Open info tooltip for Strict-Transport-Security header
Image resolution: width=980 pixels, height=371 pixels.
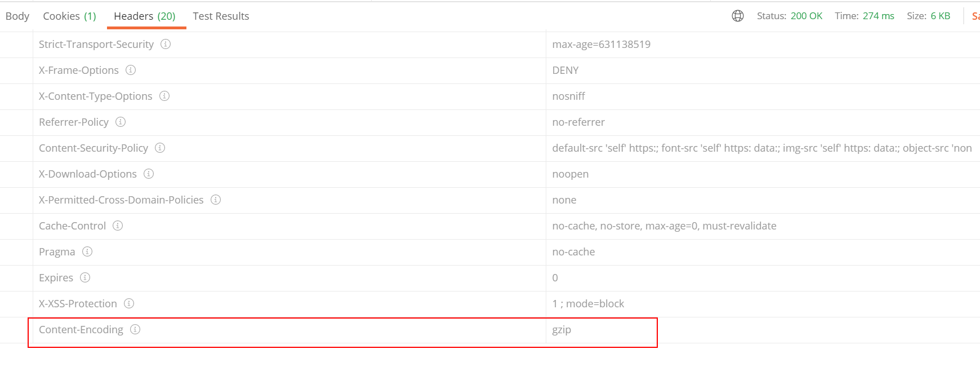[x=166, y=44]
